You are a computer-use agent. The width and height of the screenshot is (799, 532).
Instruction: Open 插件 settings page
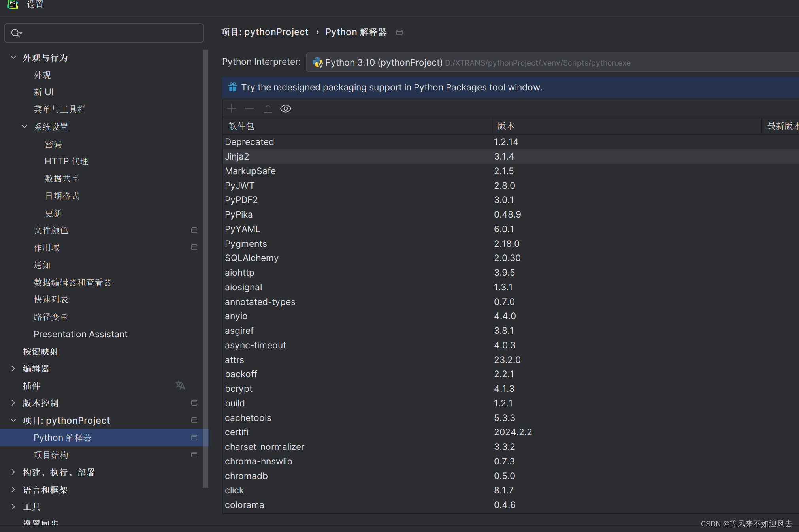32,386
